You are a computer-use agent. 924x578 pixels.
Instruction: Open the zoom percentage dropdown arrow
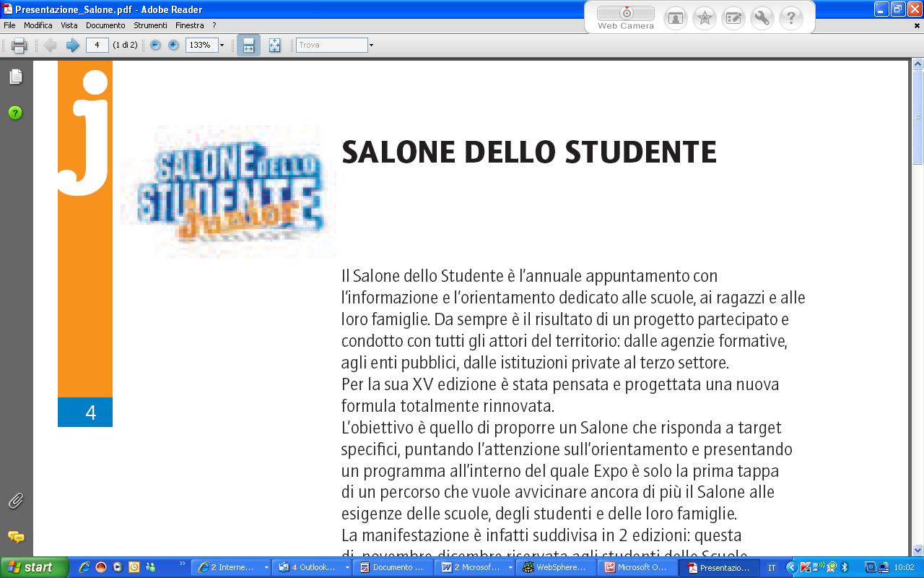coord(222,45)
